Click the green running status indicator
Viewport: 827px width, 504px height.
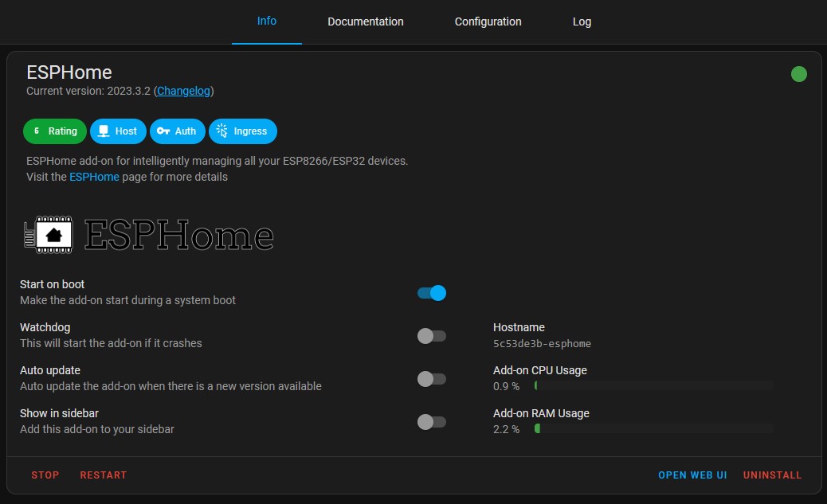click(798, 74)
